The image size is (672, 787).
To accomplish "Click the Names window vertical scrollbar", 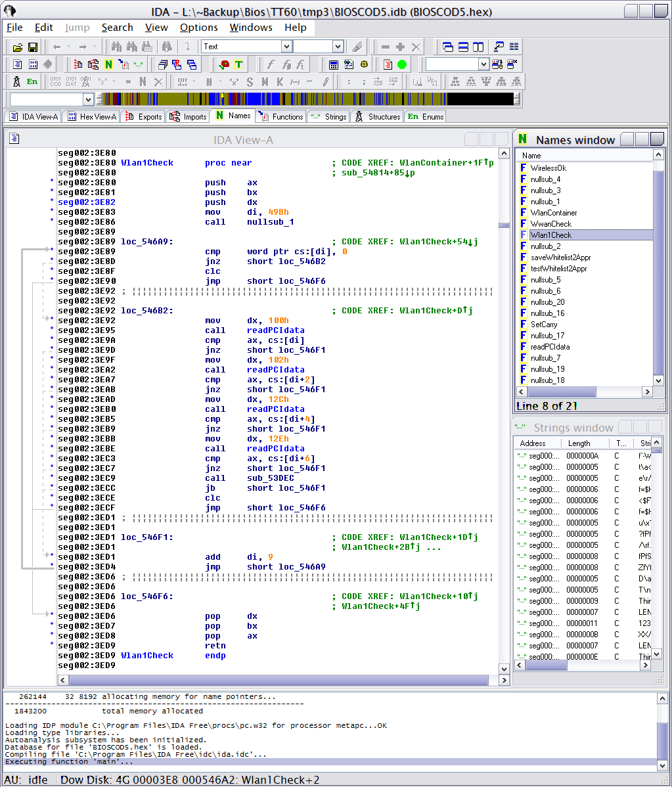I will point(658,268).
